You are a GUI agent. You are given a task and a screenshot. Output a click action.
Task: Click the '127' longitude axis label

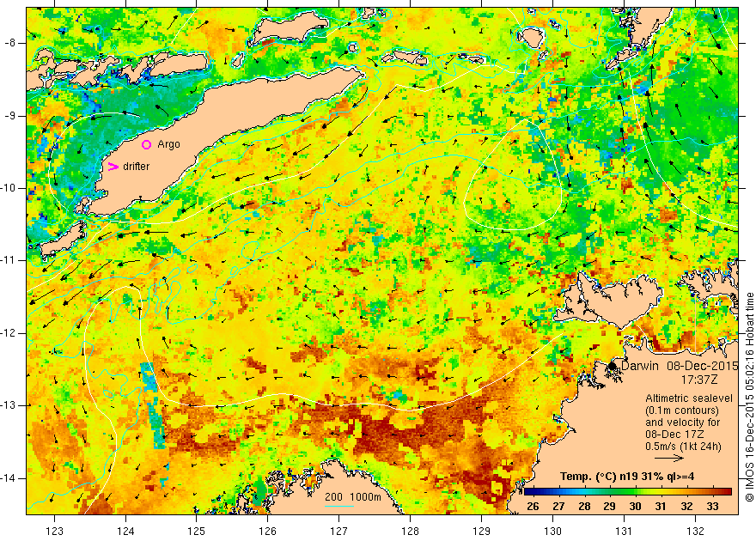(339, 532)
